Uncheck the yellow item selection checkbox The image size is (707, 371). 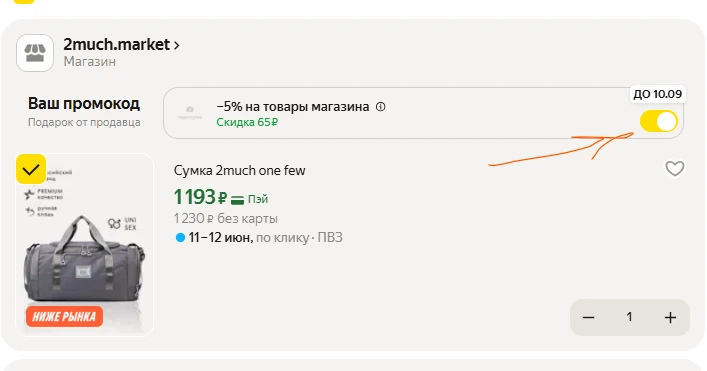tap(31, 169)
